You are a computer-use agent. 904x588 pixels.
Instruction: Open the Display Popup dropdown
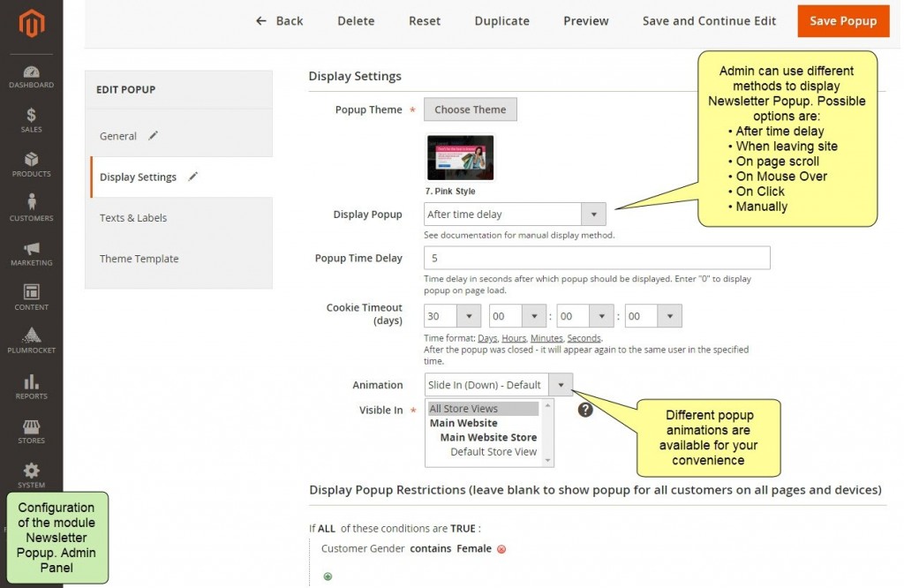coord(593,214)
